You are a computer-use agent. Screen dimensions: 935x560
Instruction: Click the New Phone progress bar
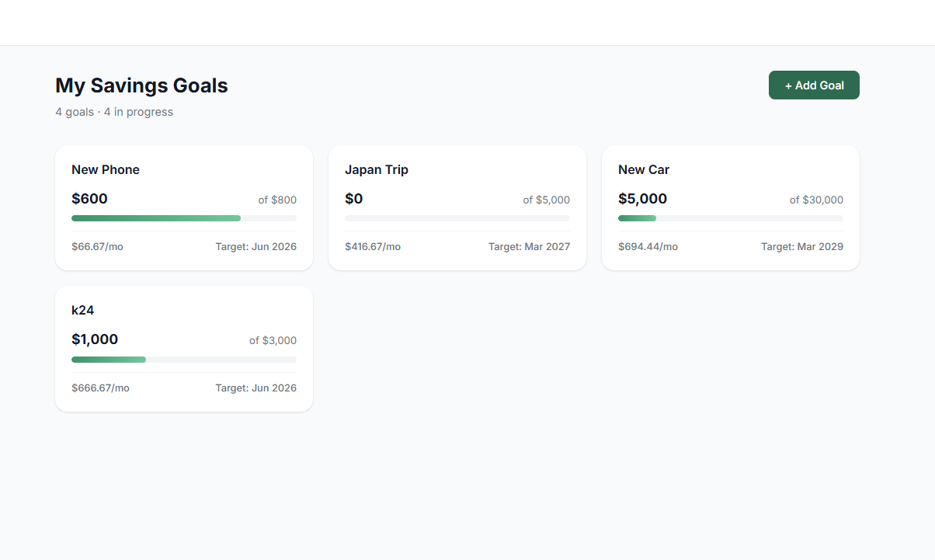(183, 218)
